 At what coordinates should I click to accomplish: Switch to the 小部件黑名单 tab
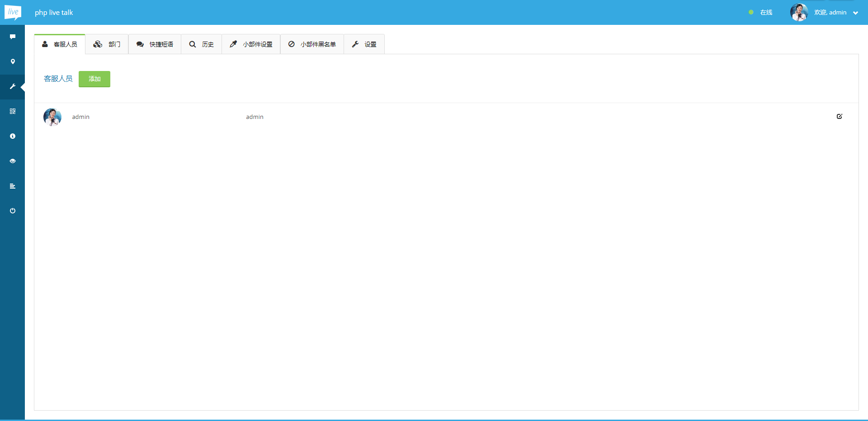[x=312, y=44]
